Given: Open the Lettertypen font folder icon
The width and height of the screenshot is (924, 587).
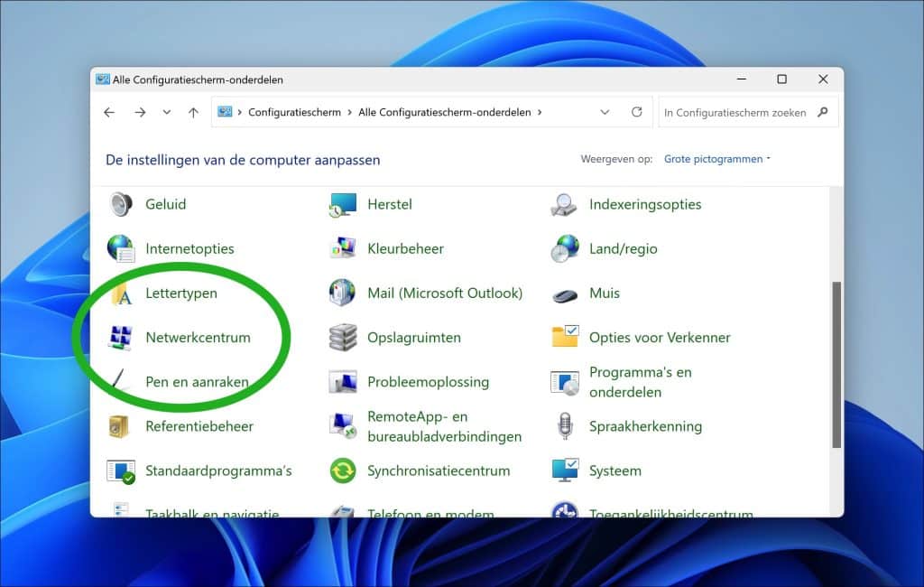Looking at the screenshot, I should pyautogui.click(x=122, y=293).
